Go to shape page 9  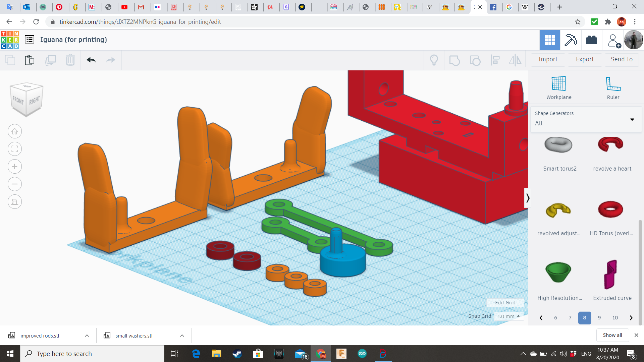click(x=599, y=318)
